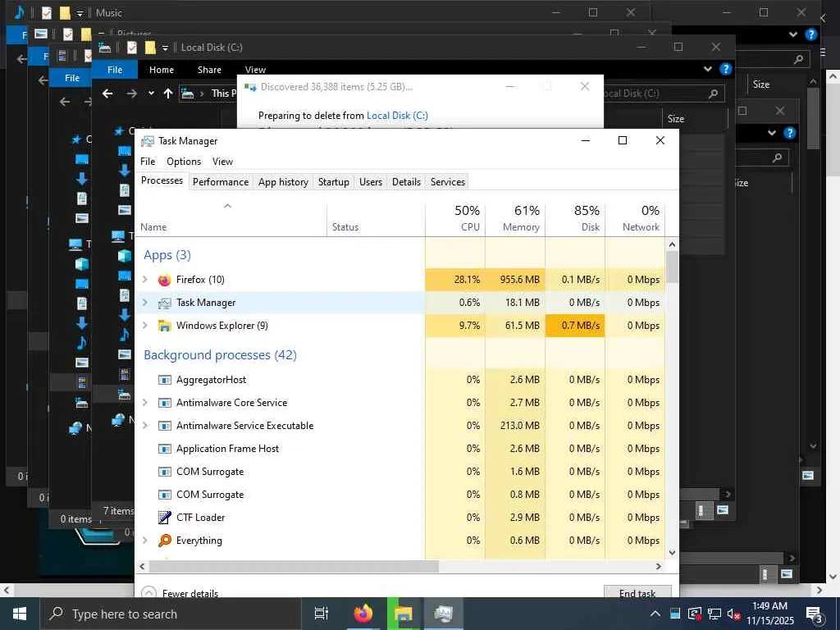The height and width of the screenshot is (630, 840).
Task: Click the search icon in Local Disk search box
Action: click(x=713, y=94)
